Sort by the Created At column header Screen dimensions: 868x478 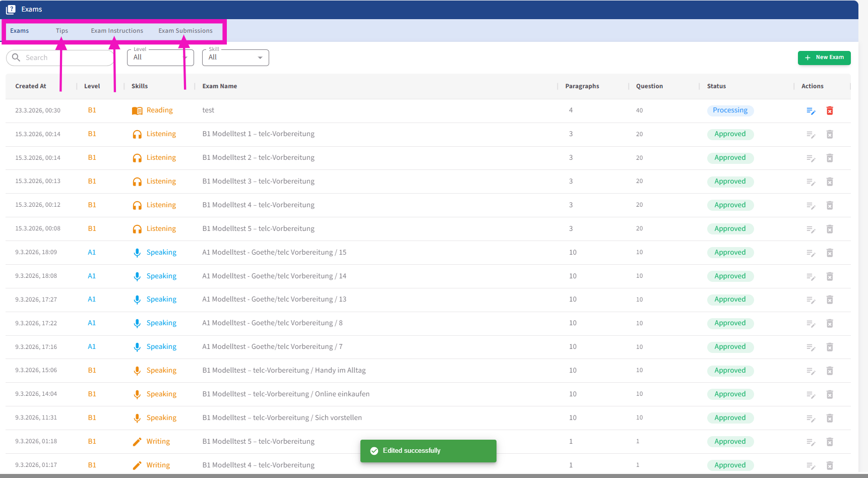point(31,86)
